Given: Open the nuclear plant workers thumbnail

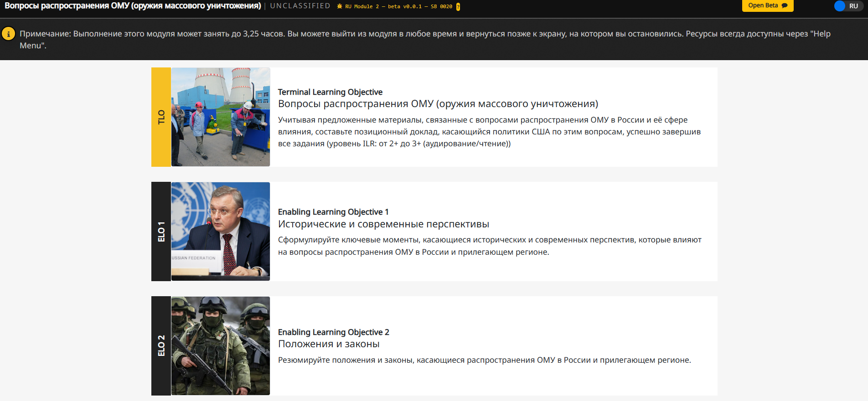Looking at the screenshot, I should 221,117.
